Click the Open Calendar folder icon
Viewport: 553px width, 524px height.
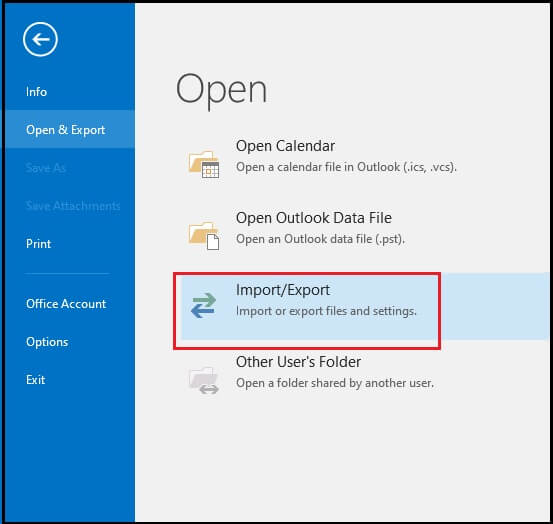(204, 164)
